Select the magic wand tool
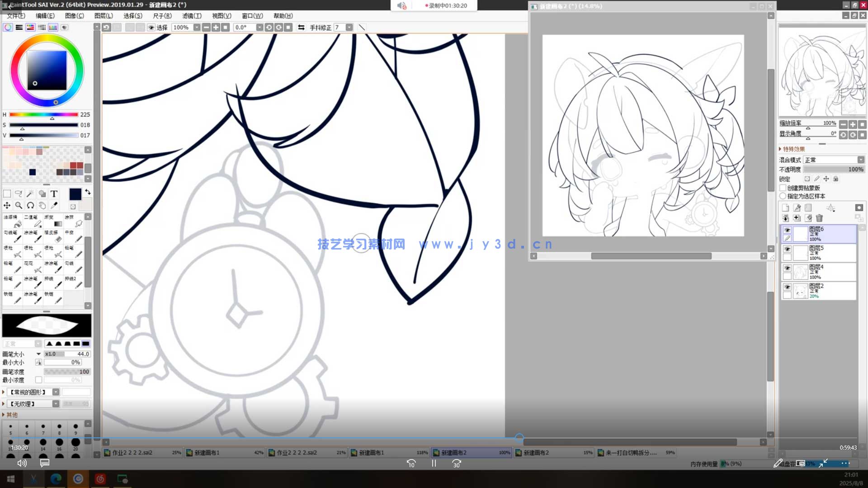868x488 pixels. coord(30,194)
